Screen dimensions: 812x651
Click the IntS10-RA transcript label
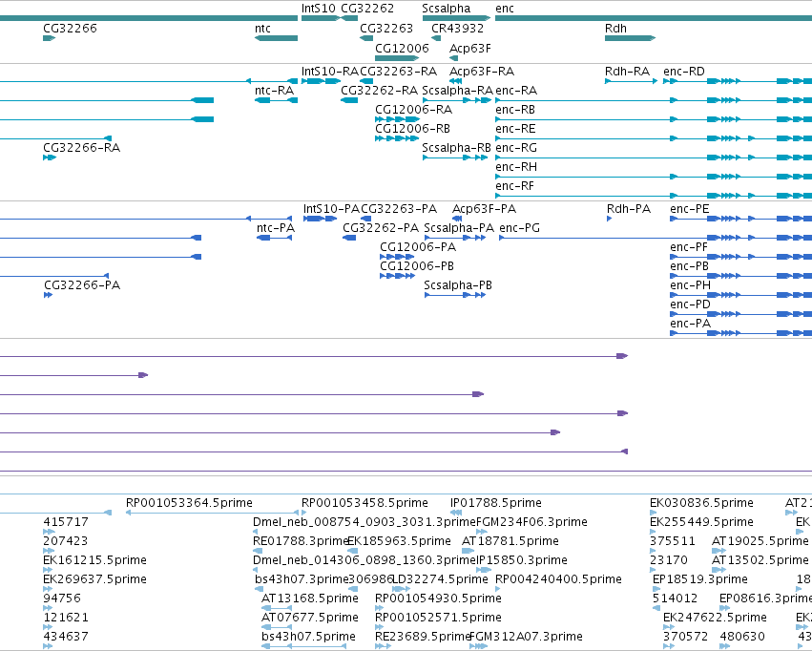point(330,72)
